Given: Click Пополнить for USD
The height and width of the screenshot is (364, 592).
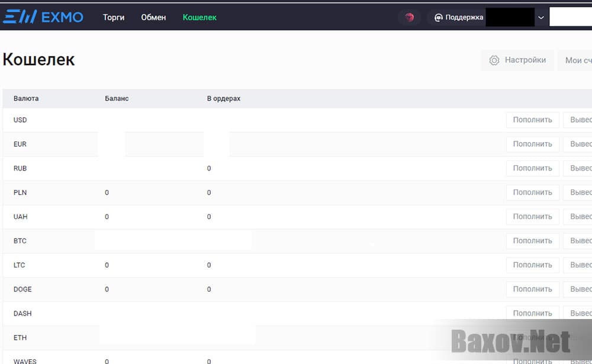Looking at the screenshot, I should [x=532, y=120].
